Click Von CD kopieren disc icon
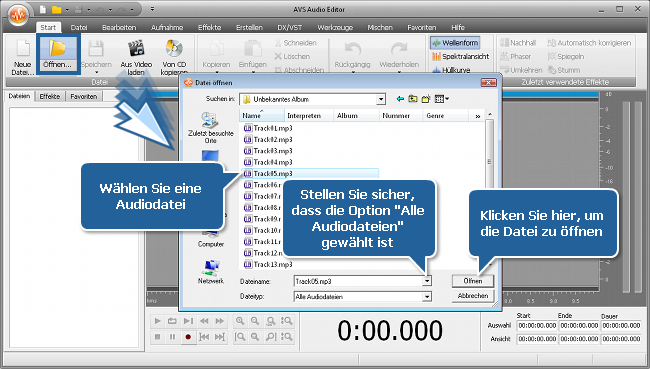The image size is (650, 369). [x=174, y=48]
